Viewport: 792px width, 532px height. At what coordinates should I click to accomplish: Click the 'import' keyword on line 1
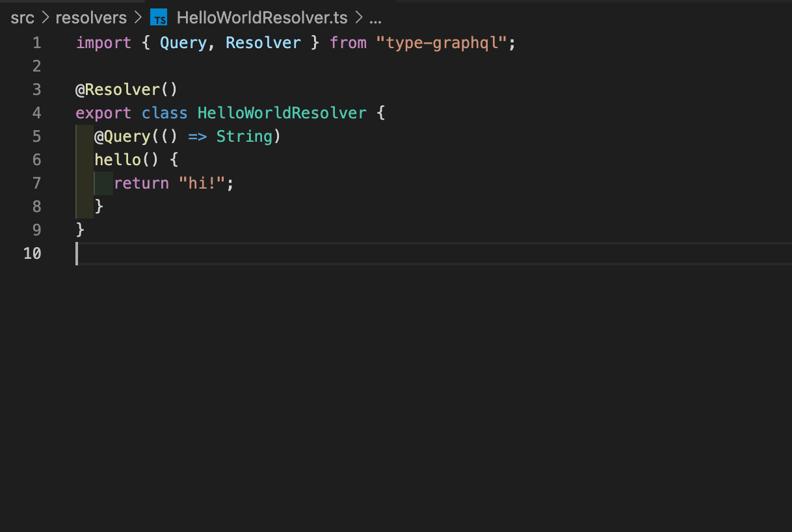(x=104, y=43)
